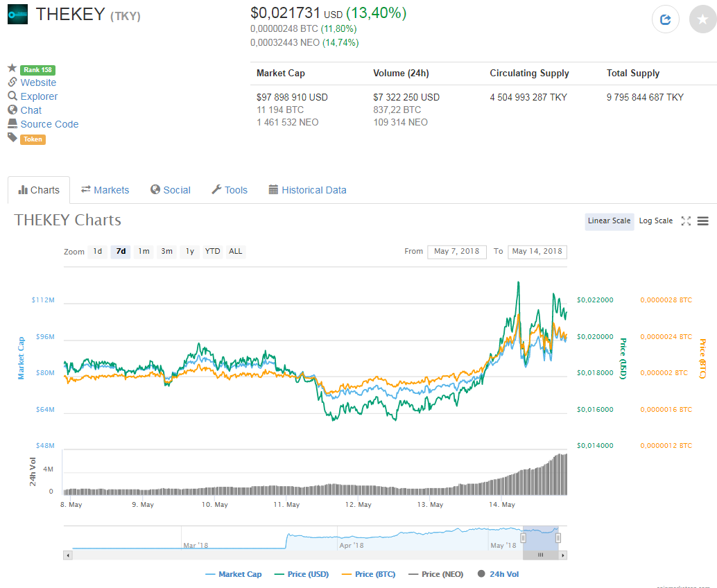Click the 109 314 NEO volume value

pyautogui.click(x=401, y=122)
